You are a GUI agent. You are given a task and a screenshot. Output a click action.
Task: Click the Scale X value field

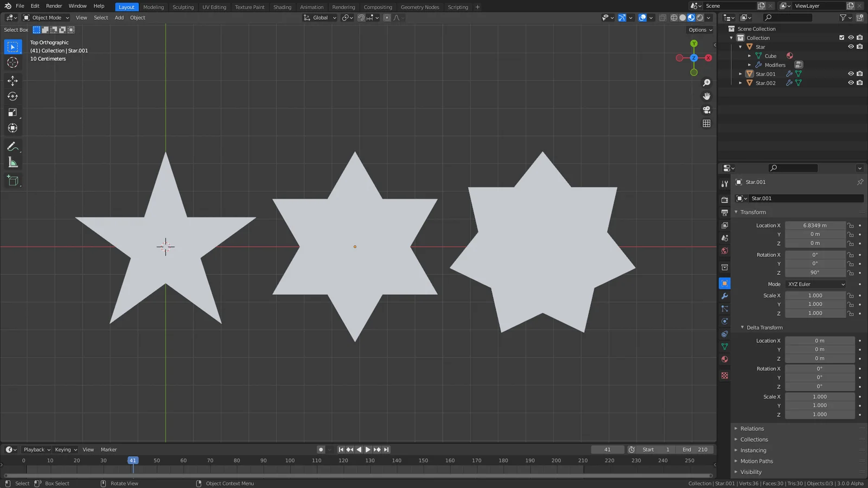[x=814, y=296]
